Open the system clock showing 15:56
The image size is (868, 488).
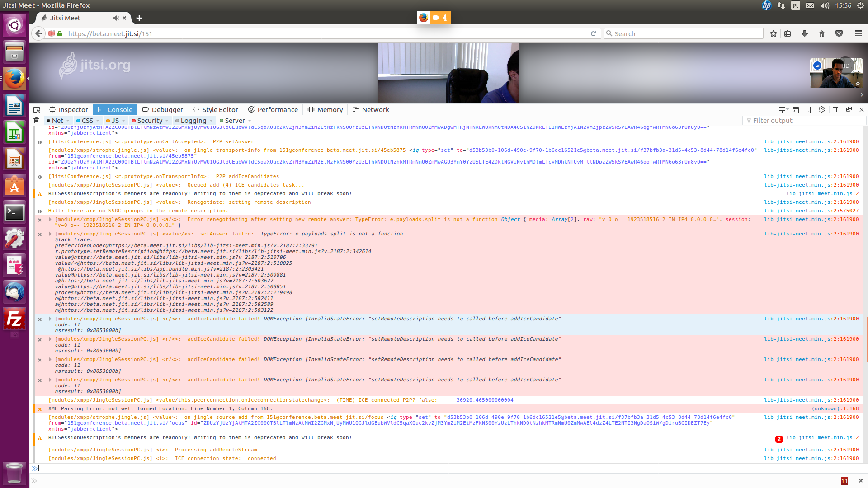(843, 5)
